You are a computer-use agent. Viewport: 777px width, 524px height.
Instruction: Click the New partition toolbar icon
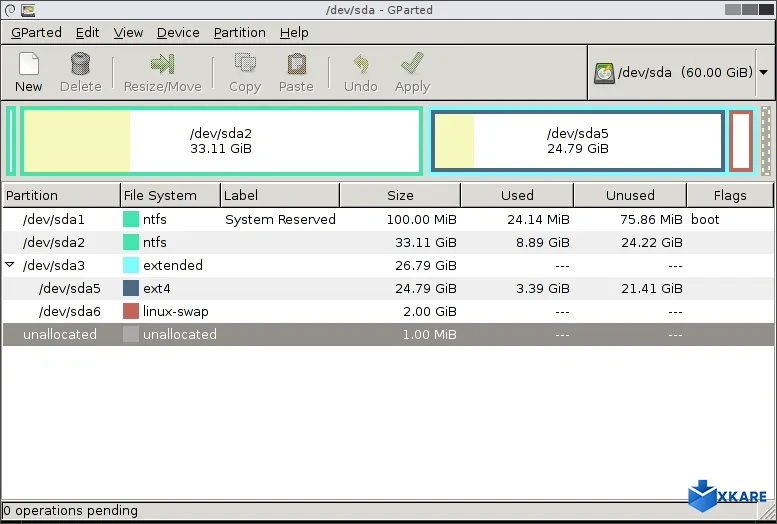coord(28,65)
